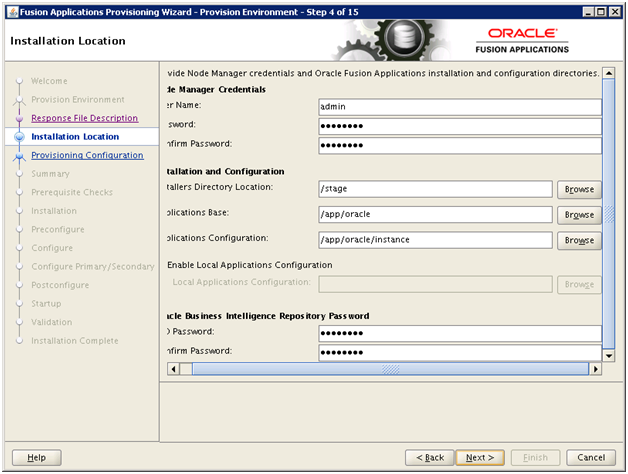Screen dimensions: 628x474
Task: Click the Response File Description step bullet
Action: (x=19, y=118)
